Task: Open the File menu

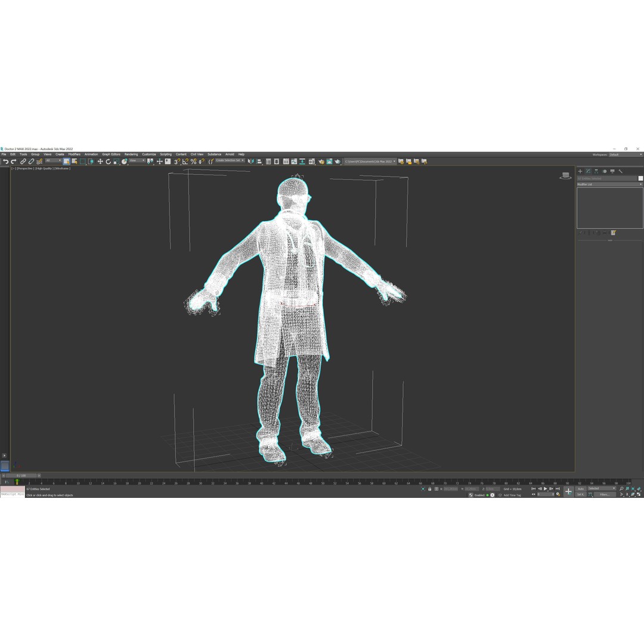Action: click(x=4, y=154)
